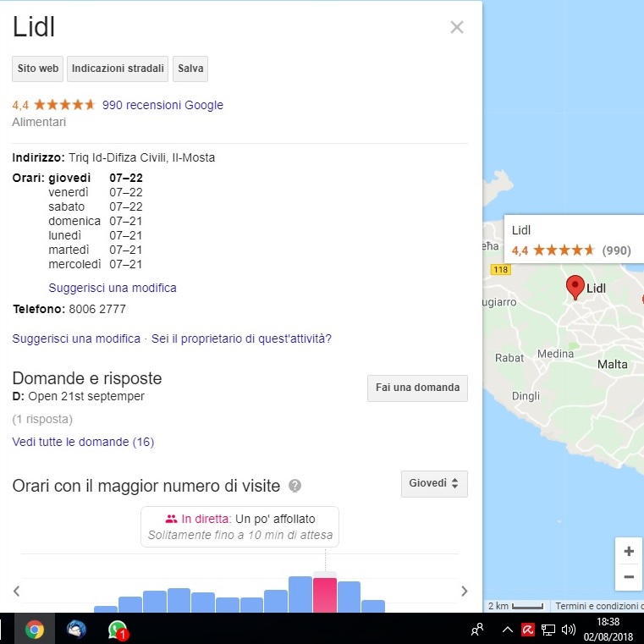The image size is (644, 644).
Task: Open Sei il proprietario di quest'attività link
Action: coord(241,339)
